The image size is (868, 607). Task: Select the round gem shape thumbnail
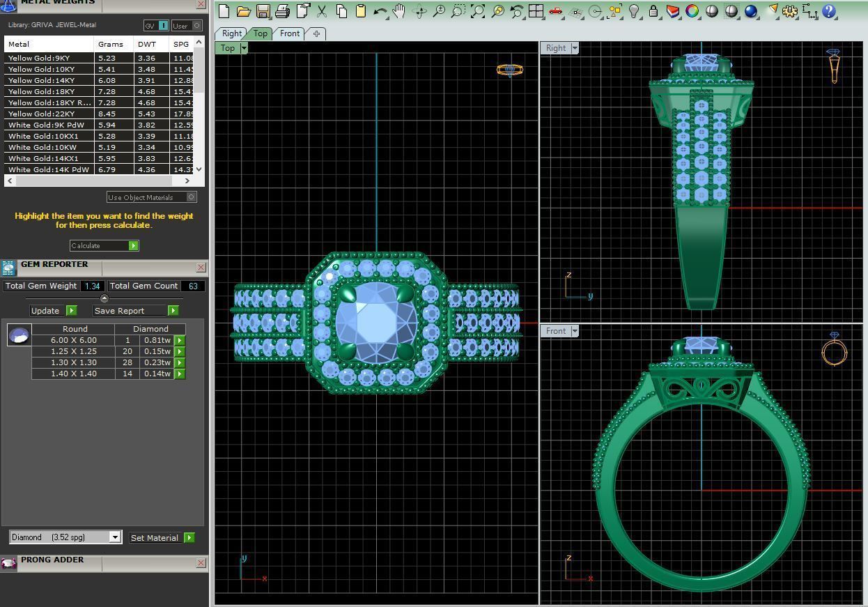pyautogui.click(x=19, y=335)
